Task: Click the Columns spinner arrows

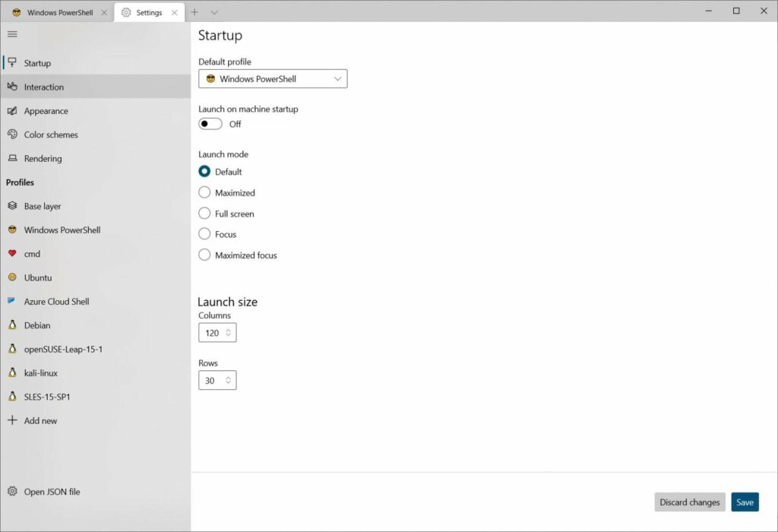Action: (x=228, y=333)
